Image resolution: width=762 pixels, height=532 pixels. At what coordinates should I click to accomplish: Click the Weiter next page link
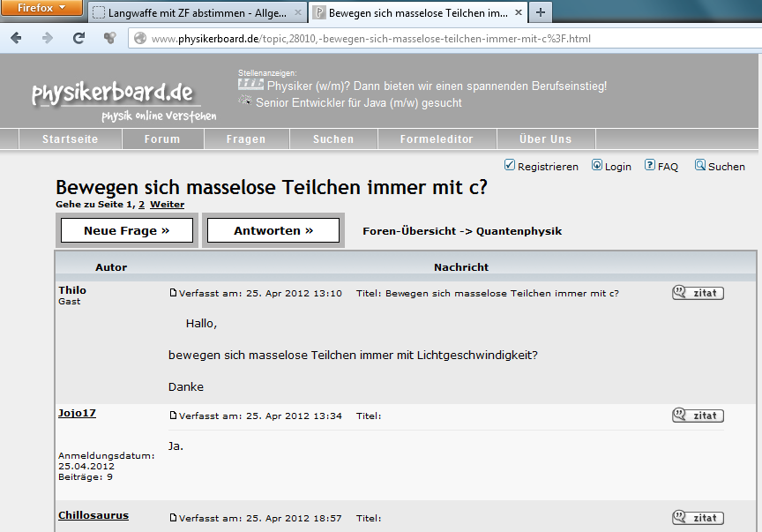[x=167, y=205]
